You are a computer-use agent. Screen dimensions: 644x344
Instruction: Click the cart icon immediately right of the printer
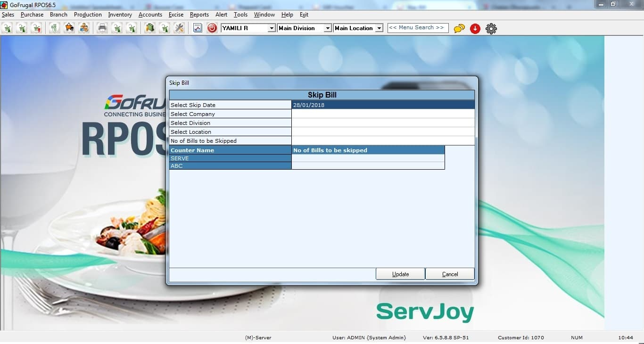(x=117, y=28)
